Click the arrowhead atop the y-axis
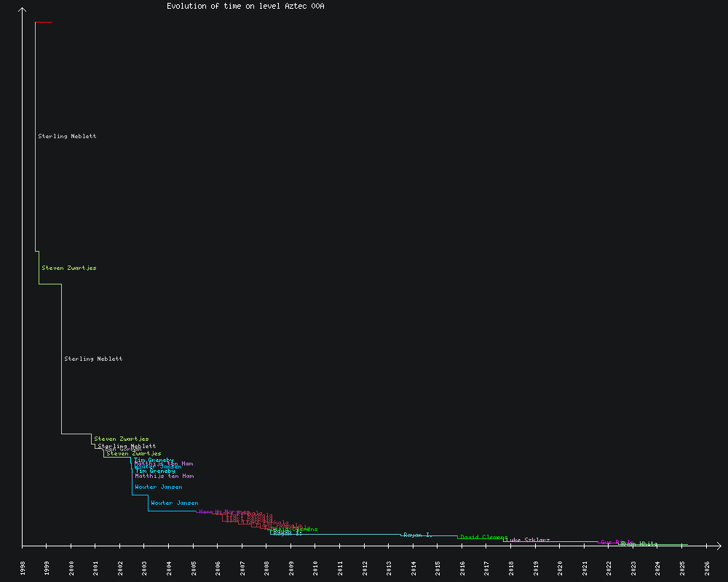Viewport: 728px width, 582px height. (23, 10)
